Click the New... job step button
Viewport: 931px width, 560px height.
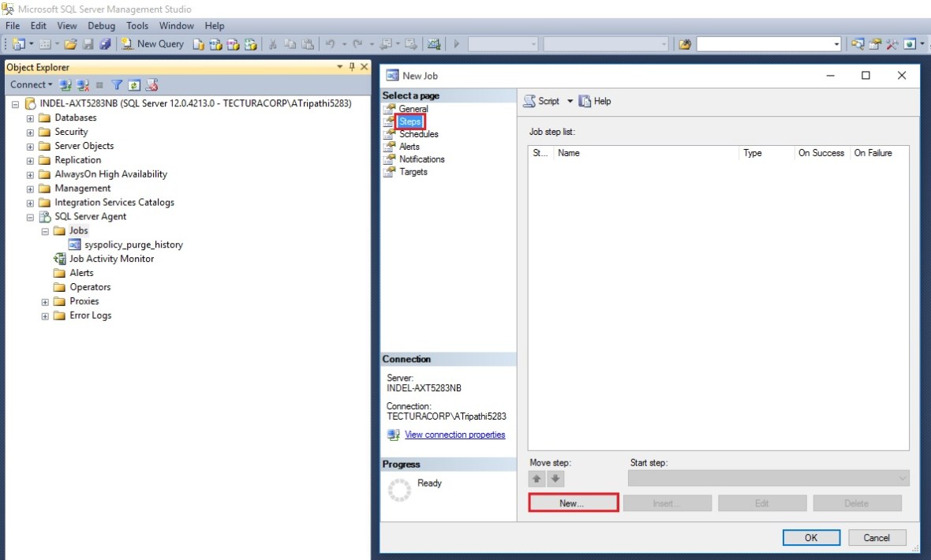click(x=573, y=503)
